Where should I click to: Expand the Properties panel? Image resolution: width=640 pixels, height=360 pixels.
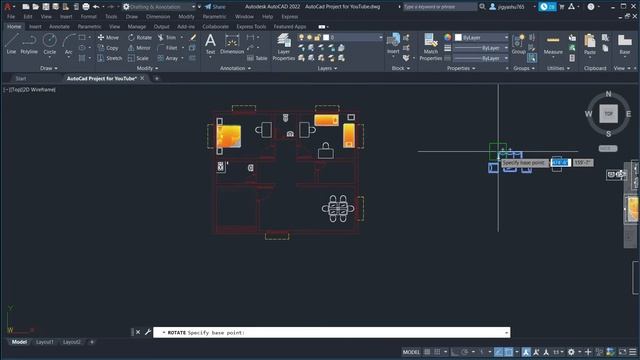461,68
